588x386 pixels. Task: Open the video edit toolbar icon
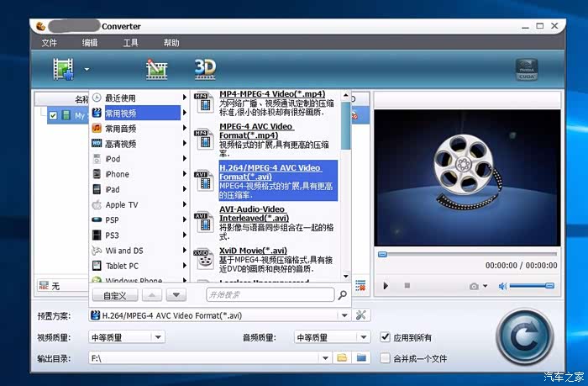point(156,69)
